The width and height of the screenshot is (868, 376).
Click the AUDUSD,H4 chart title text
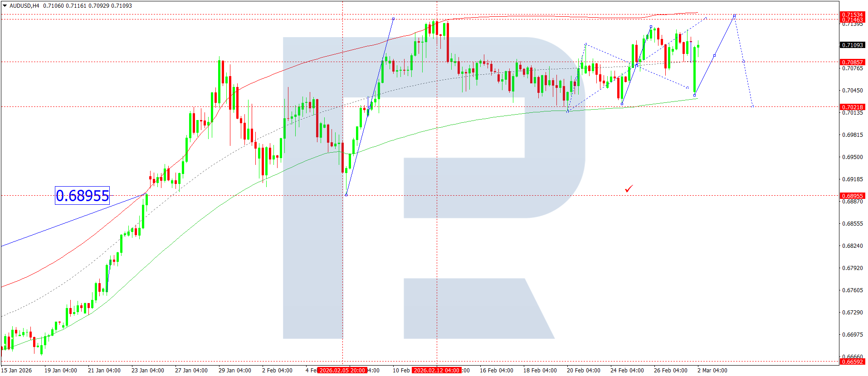(x=24, y=6)
